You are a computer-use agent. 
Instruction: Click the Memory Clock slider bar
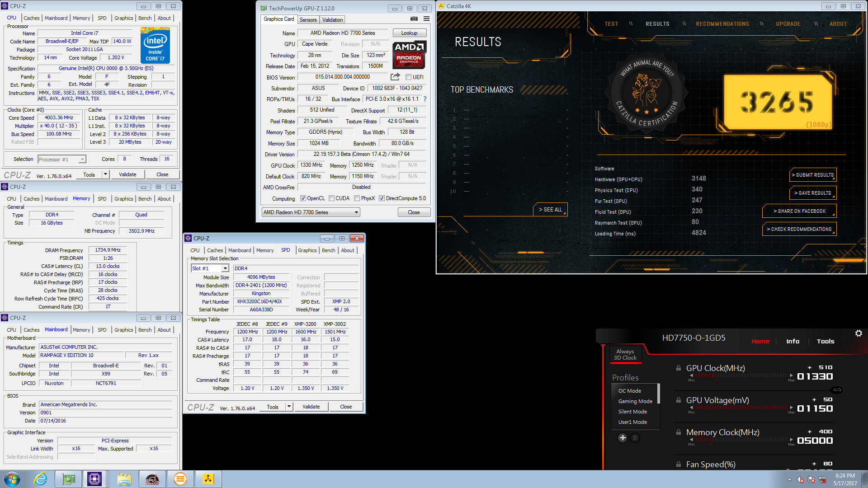tap(741, 440)
